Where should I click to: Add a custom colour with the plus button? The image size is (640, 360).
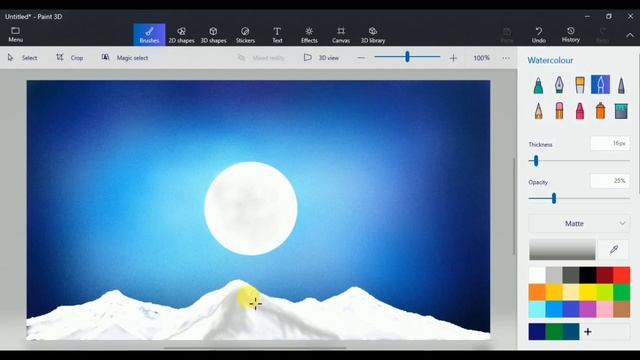tap(588, 332)
